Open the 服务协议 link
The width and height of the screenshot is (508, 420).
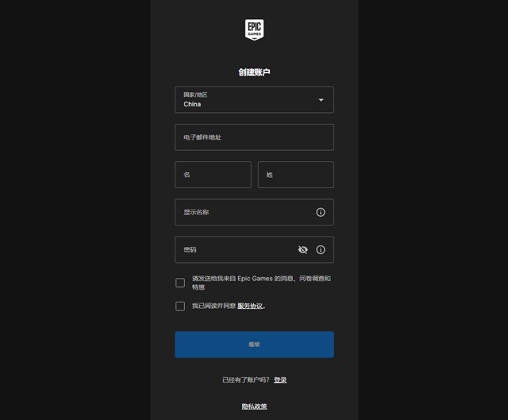pyautogui.click(x=250, y=306)
